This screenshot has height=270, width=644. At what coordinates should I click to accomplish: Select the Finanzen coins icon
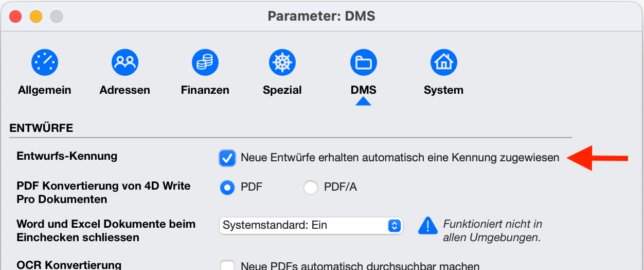[x=205, y=63]
